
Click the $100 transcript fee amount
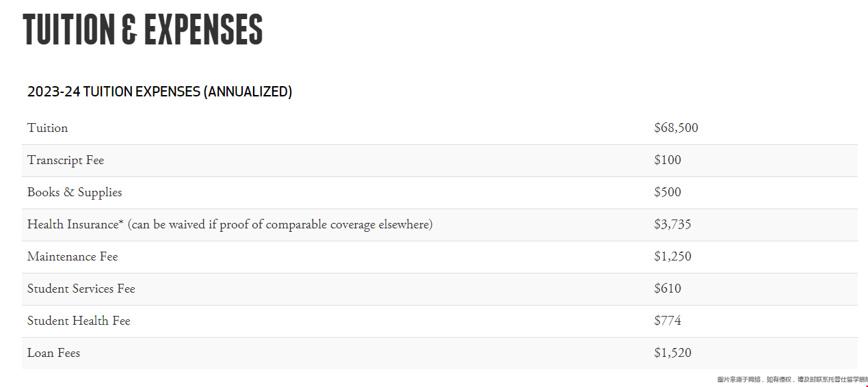[668, 160]
